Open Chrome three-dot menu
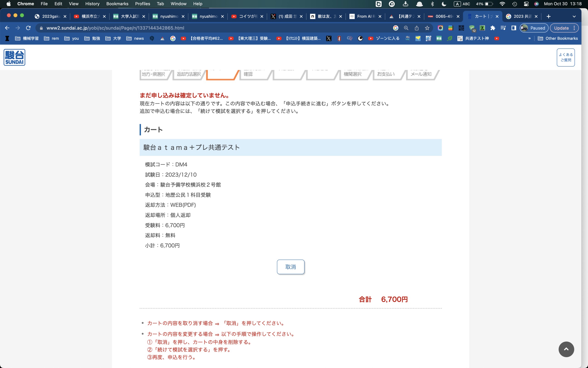The height and width of the screenshot is (368, 588). [574, 28]
